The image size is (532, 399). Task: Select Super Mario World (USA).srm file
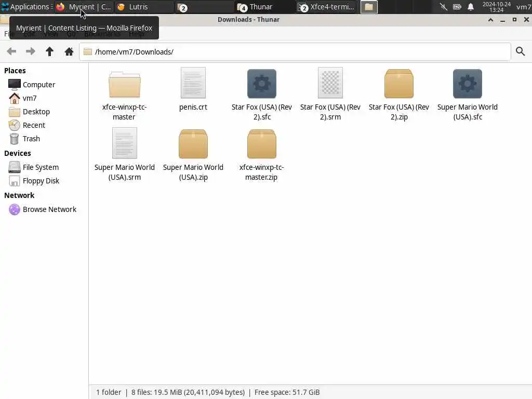point(125,155)
